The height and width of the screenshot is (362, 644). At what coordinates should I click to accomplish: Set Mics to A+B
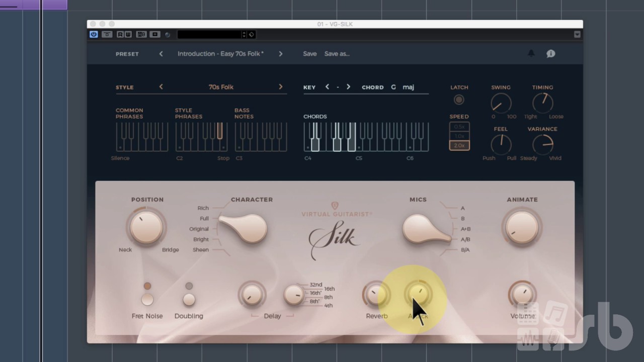[466, 229]
